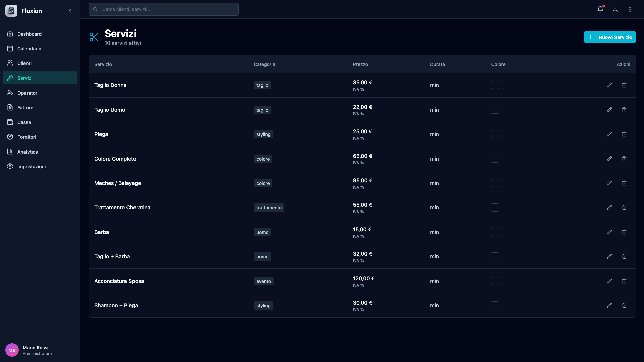Open the user account menu

(615, 9)
